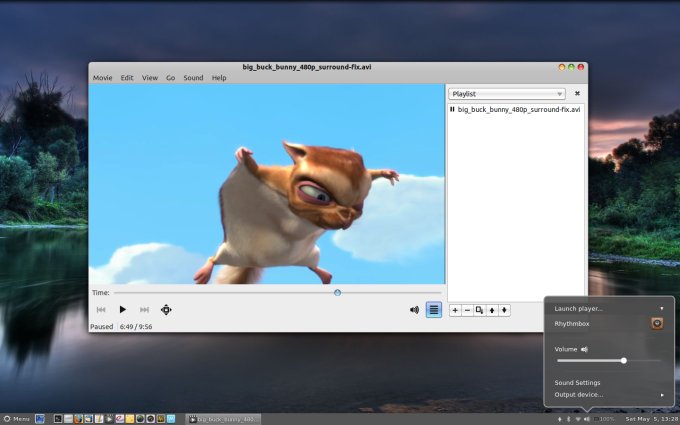Move playlist item up with arrow

(x=492, y=310)
